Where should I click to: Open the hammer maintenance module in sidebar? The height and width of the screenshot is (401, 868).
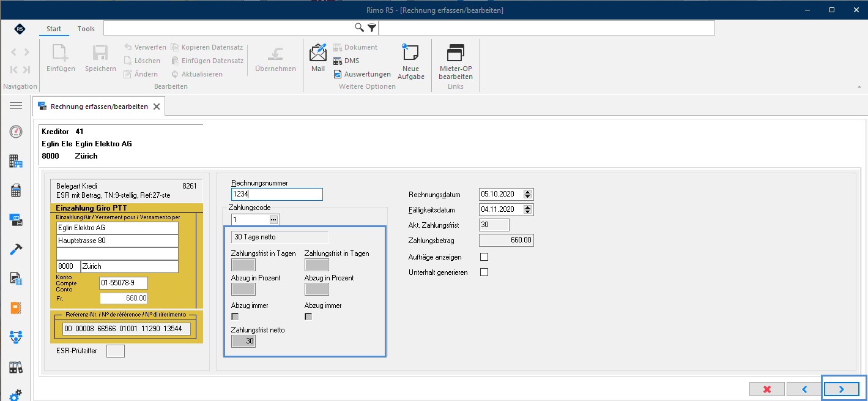(16, 249)
